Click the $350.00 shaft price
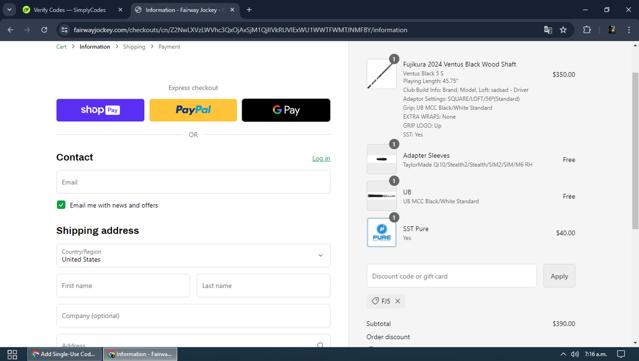 (564, 75)
